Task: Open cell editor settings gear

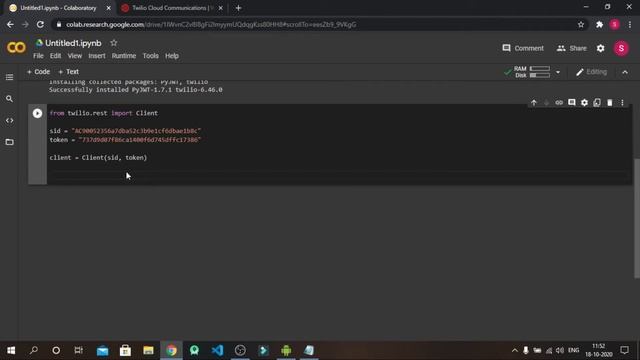Action: pyautogui.click(x=584, y=103)
